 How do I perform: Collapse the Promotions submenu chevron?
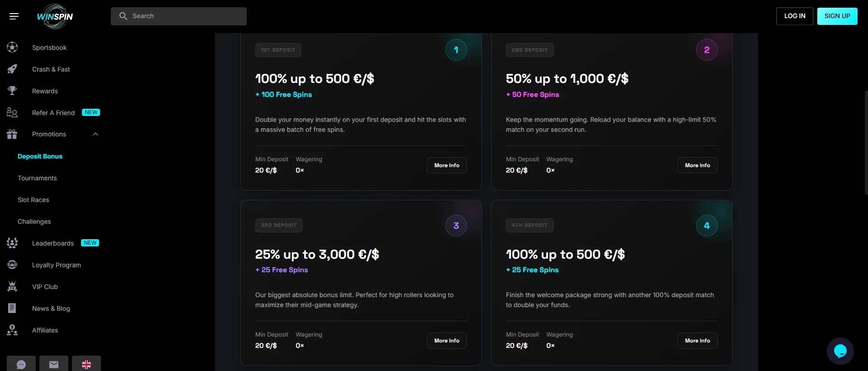tap(95, 134)
